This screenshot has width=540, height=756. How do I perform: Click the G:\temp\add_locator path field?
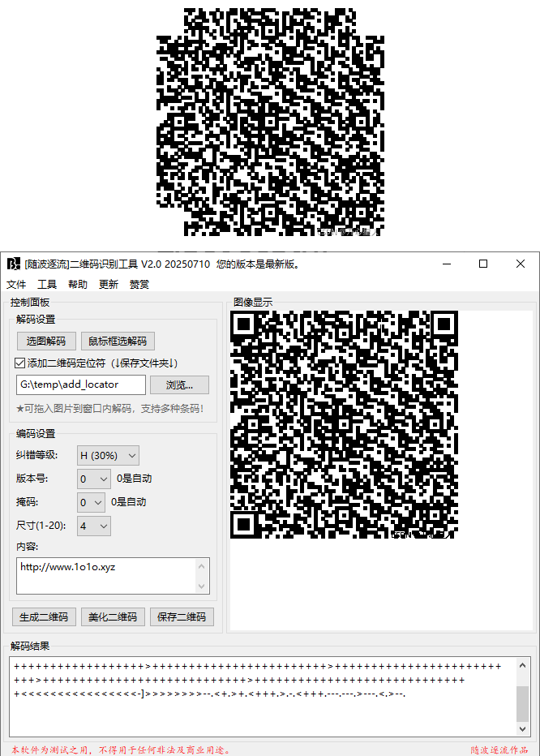[81, 384]
